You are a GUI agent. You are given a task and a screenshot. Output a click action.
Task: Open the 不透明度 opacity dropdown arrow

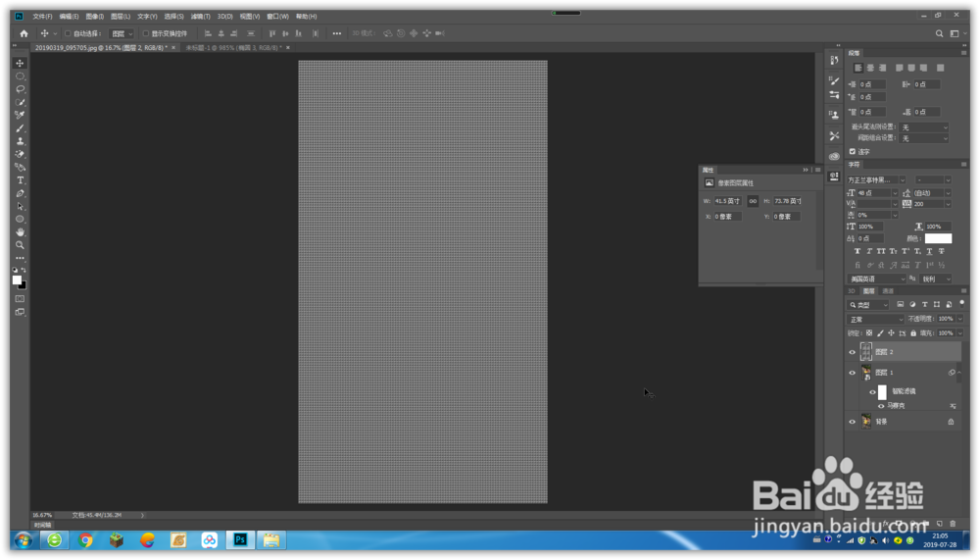960,319
